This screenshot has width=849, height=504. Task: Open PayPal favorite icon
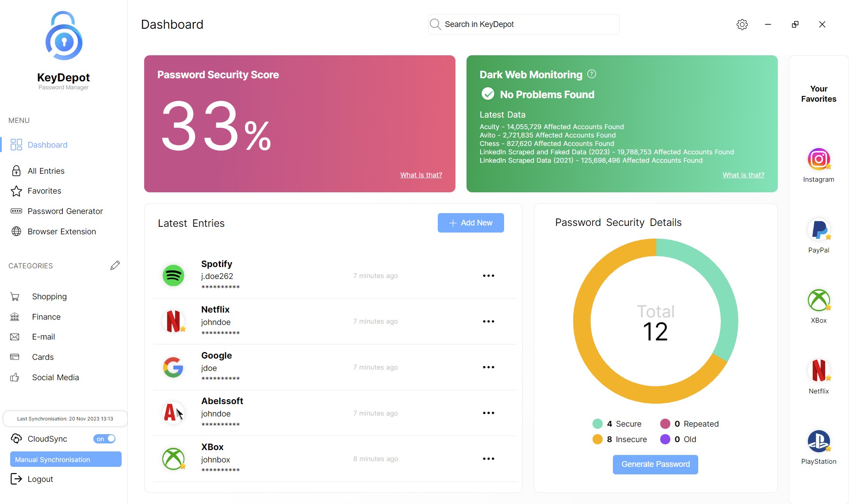click(x=818, y=230)
